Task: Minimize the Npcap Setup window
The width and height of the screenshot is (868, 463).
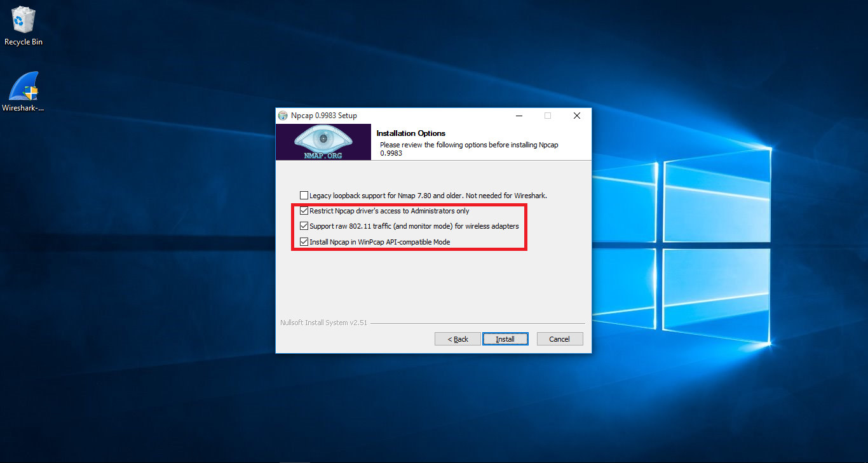Action: pos(519,116)
